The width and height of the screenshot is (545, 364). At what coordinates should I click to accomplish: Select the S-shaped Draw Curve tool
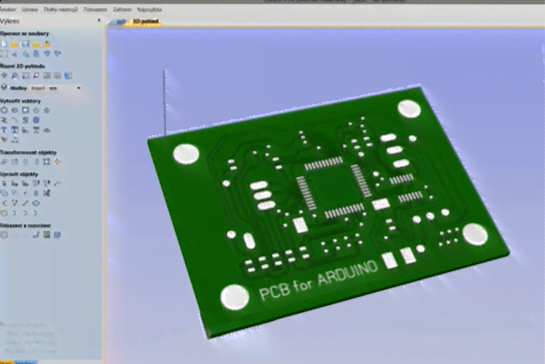point(25,120)
